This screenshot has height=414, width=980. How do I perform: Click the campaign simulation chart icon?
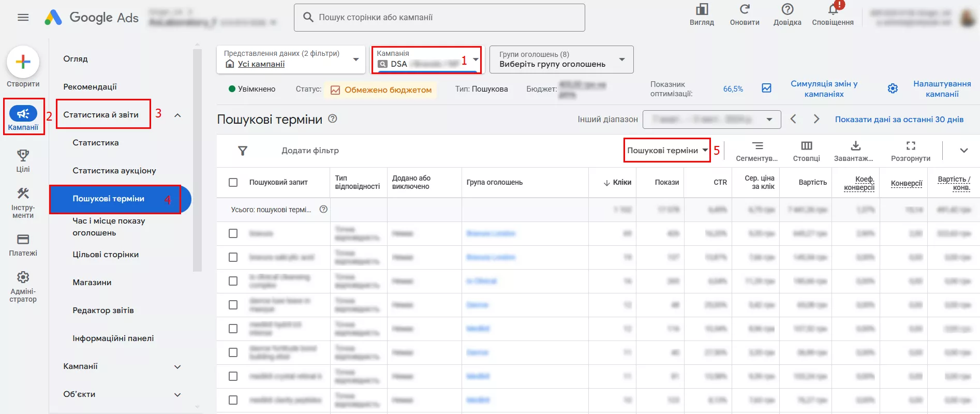pos(766,88)
